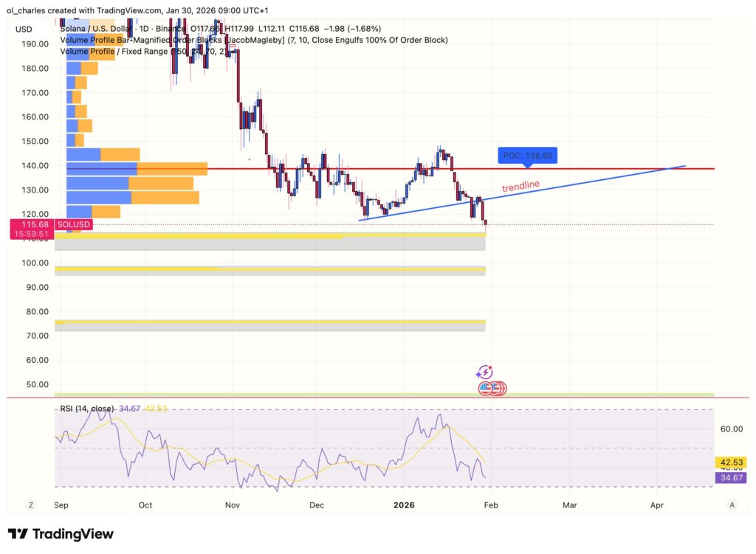
Task: Click the Z timezone button
Action: [31, 505]
